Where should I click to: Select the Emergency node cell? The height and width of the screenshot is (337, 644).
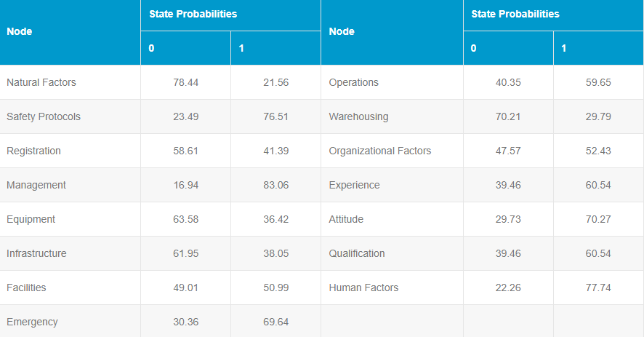pos(32,322)
